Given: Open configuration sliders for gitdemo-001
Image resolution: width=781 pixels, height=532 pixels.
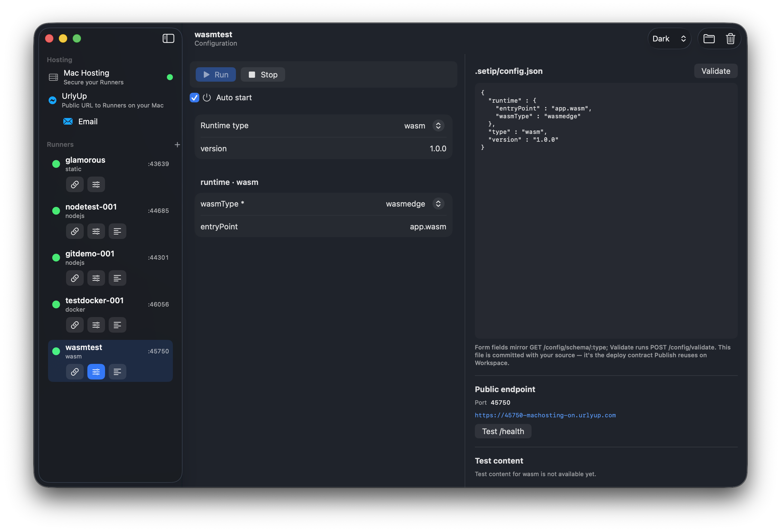Looking at the screenshot, I should point(96,278).
